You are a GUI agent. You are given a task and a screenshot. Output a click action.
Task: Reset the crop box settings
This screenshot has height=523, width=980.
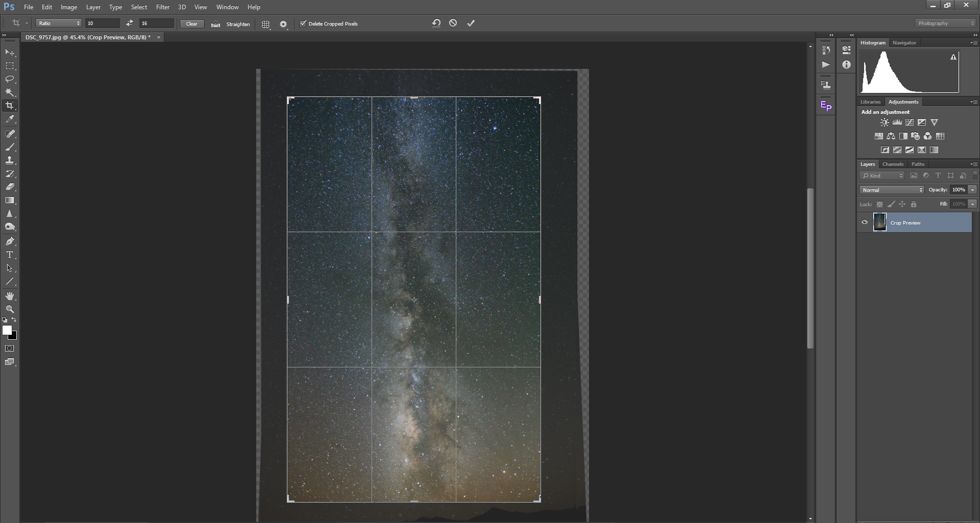[x=436, y=23]
